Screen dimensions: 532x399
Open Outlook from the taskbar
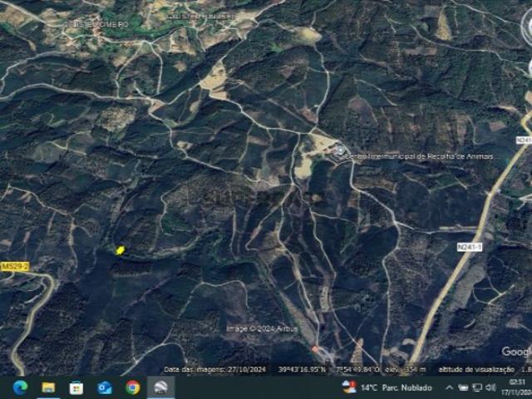[105, 387]
